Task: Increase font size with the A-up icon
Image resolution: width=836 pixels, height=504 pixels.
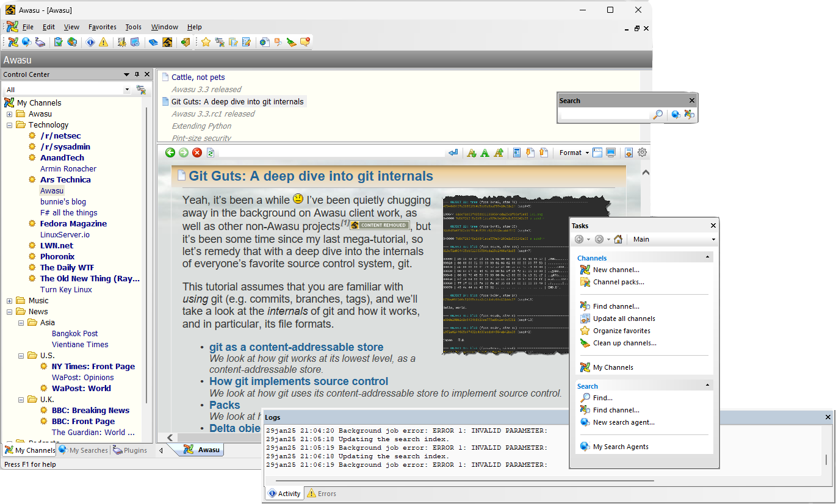Action: (x=499, y=153)
